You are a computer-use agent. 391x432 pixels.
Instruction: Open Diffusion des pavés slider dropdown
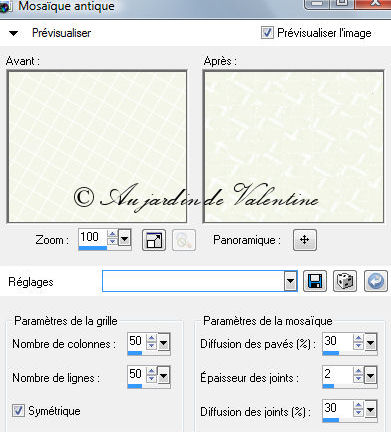[371, 342]
